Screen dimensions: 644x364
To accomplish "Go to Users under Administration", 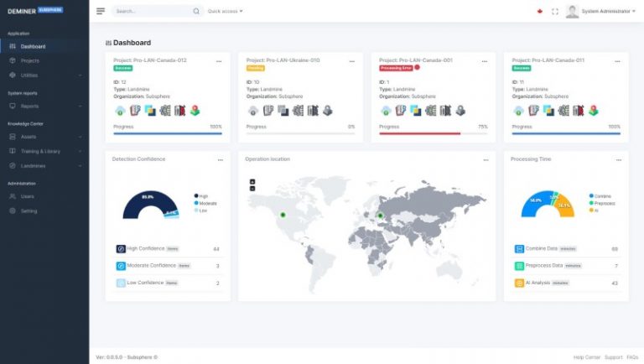I will coord(28,196).
